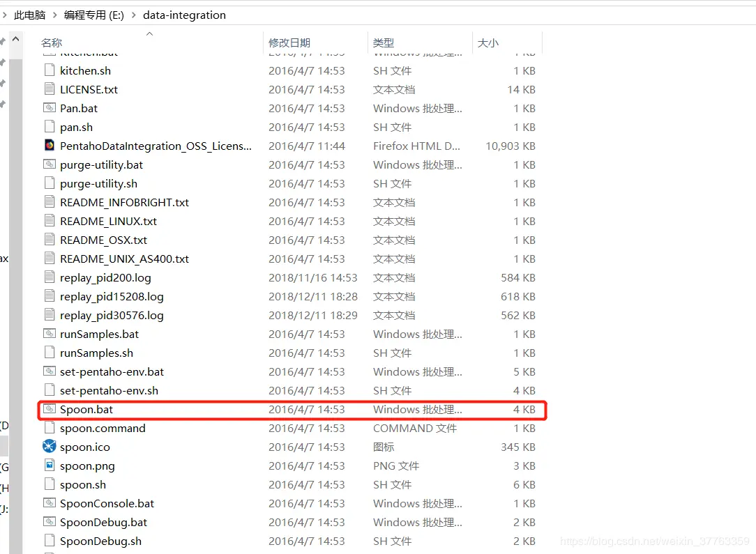
Task: Select the file name spoon.command
Action: click(x=103, y=429)
